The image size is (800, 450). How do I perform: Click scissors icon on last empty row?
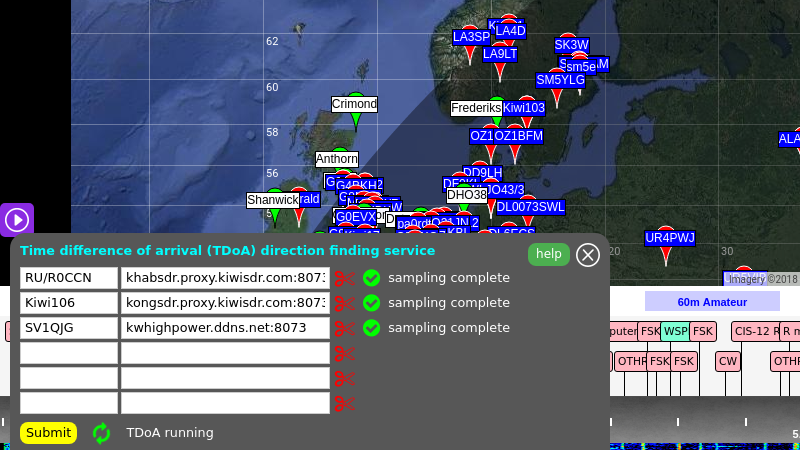tap(345, 403)
